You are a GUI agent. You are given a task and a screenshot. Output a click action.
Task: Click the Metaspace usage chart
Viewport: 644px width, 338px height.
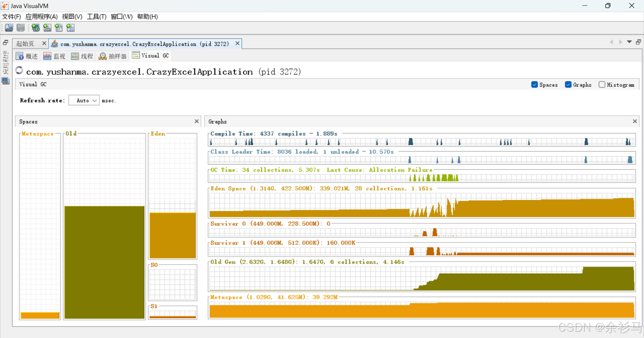422,309
